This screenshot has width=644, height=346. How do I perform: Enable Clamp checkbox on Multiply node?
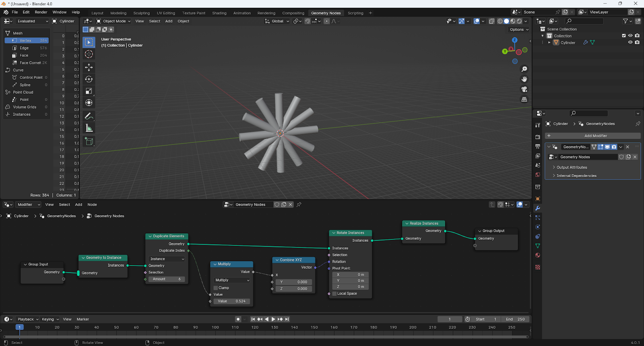pos(216,288)
